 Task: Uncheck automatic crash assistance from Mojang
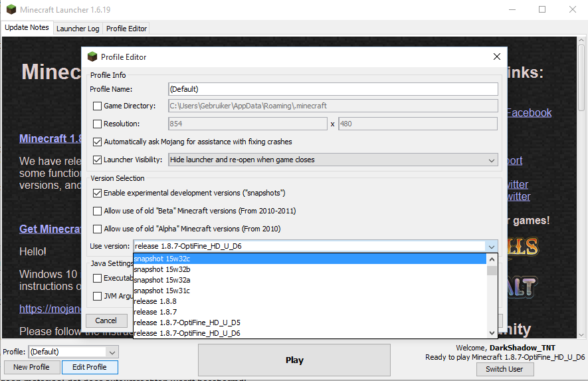(97, 142)
